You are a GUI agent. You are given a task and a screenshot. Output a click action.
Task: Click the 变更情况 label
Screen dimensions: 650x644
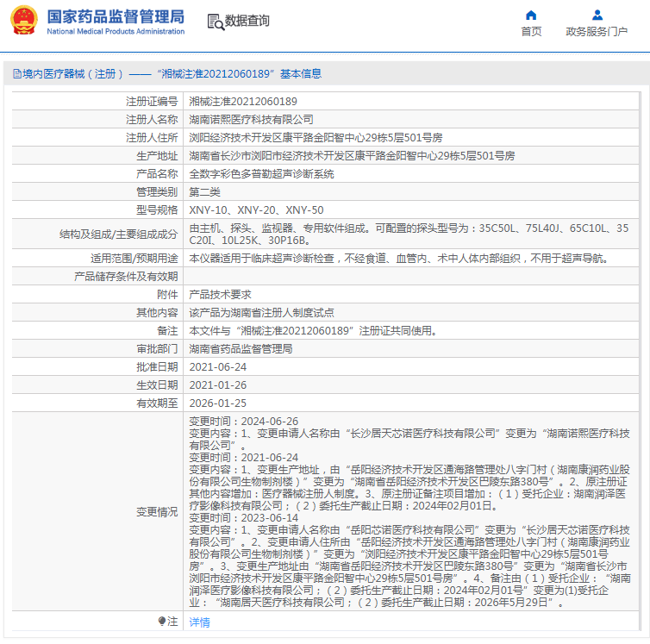click(157, 512)
